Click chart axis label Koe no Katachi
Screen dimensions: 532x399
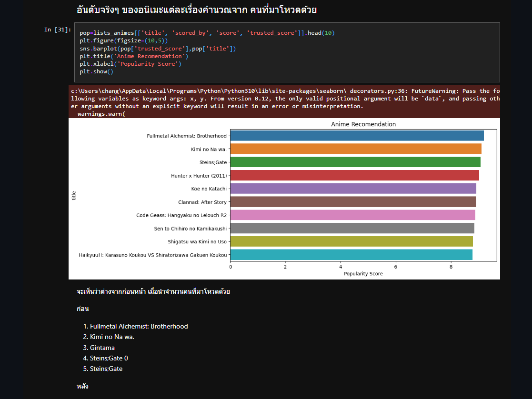(x=209, y=189)
